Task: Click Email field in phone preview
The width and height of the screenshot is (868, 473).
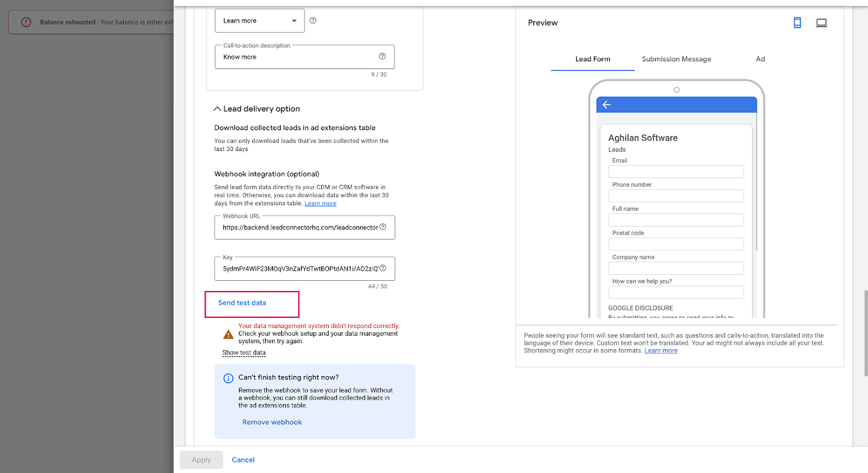Action: tap(676, 172)
